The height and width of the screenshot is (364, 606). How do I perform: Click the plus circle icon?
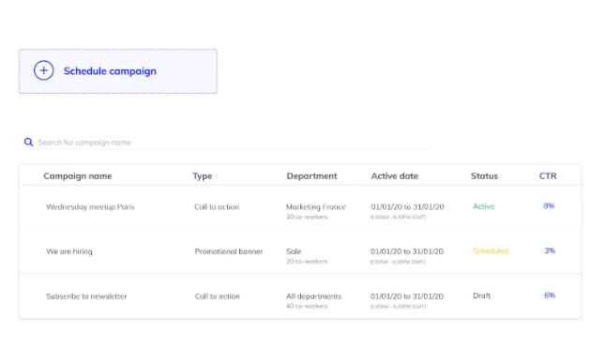(44, 70)
